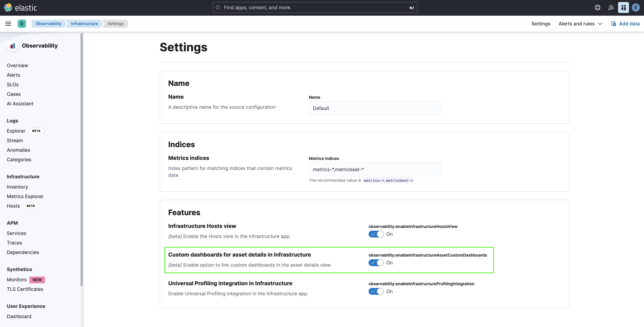Viewport: 644px width, 327px height.
Task: Click the Settings breadcrumb
Action: click(116, 24)
